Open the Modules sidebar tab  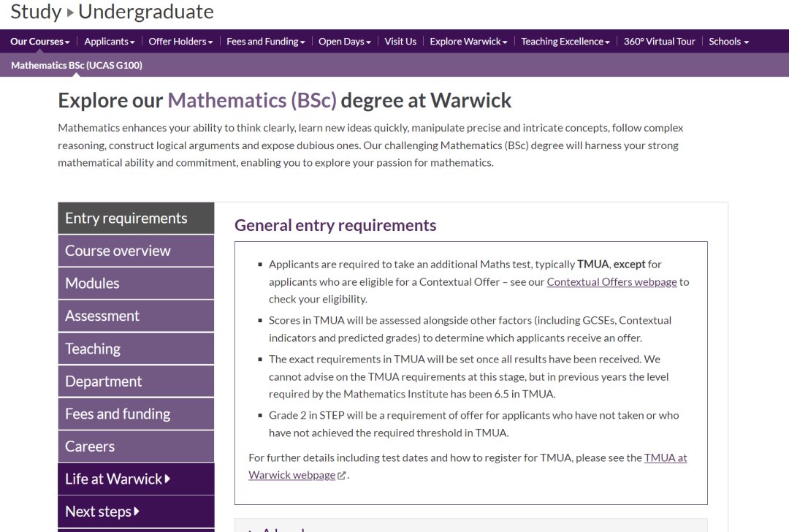point(136,284)
